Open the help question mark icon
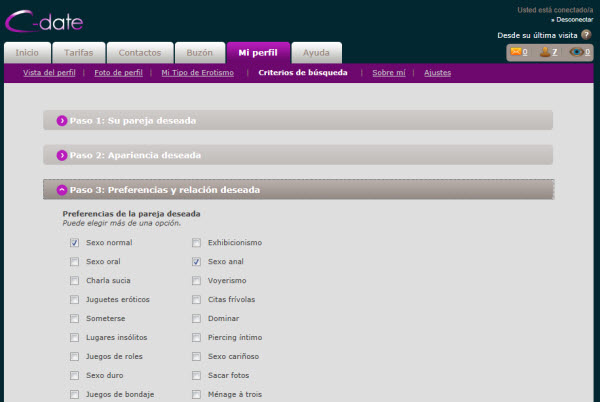Viewport: 600px width, 402px height. pyautogui.click(x=586, y=35)
